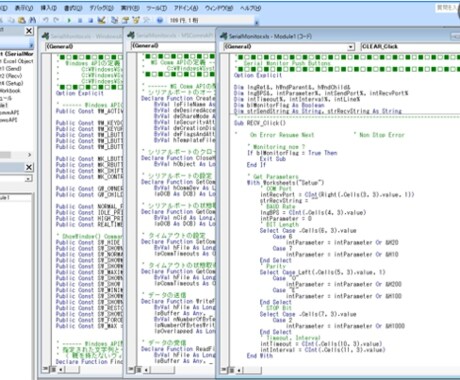Close the Project Explorer panel

point(29,31)
